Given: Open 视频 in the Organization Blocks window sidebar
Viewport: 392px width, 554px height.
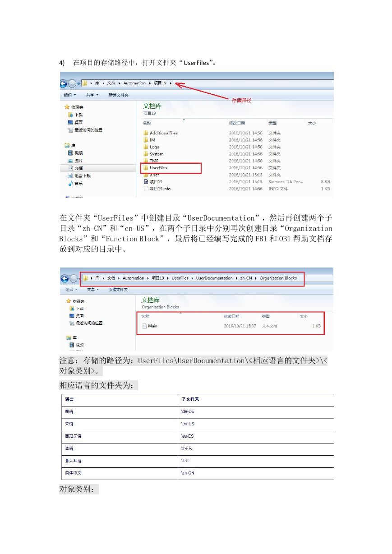Looking at the screenshot, I should (76, 345).
